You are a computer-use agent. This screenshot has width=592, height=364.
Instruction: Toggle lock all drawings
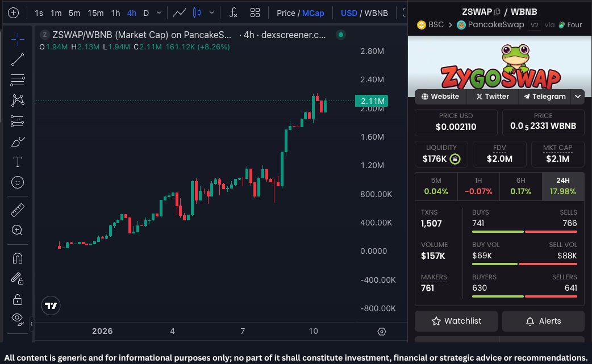18,299
